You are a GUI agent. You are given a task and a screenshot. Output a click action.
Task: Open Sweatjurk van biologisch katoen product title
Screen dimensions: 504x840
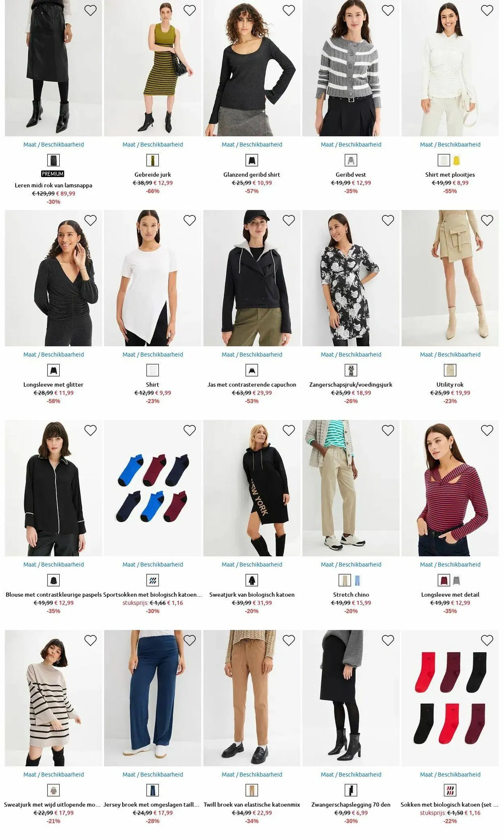(252, 595)
